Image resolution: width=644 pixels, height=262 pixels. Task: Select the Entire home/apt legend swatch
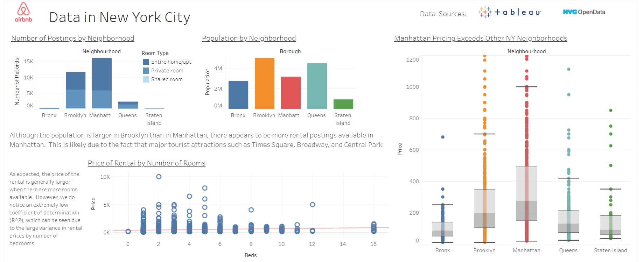(x=146, y=62)
